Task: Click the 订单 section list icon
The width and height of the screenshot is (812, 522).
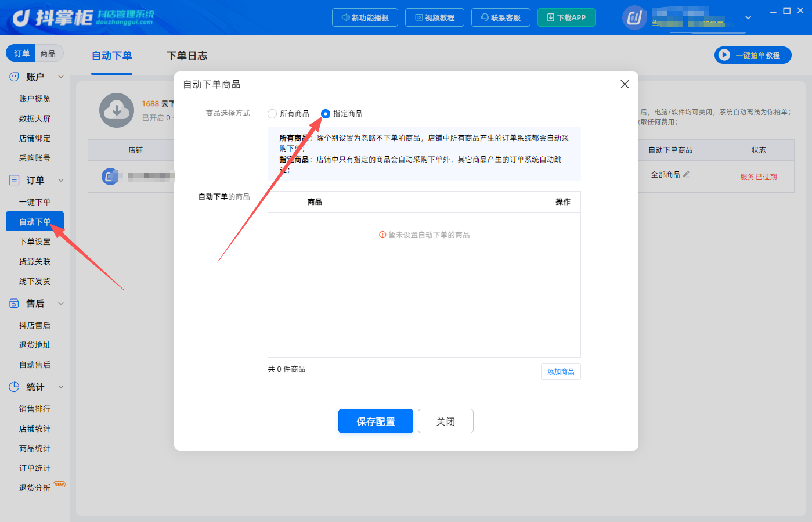Action: pyautogui.click(x=14, y=180)
